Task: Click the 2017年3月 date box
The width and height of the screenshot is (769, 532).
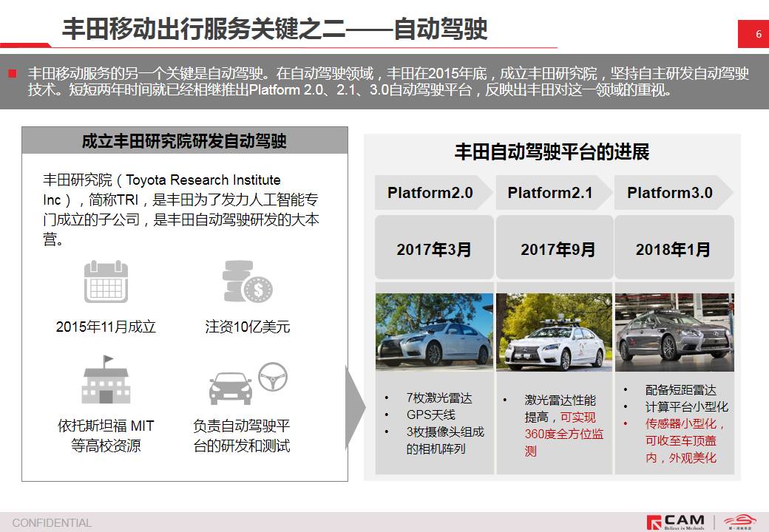Action: [434, 248]
